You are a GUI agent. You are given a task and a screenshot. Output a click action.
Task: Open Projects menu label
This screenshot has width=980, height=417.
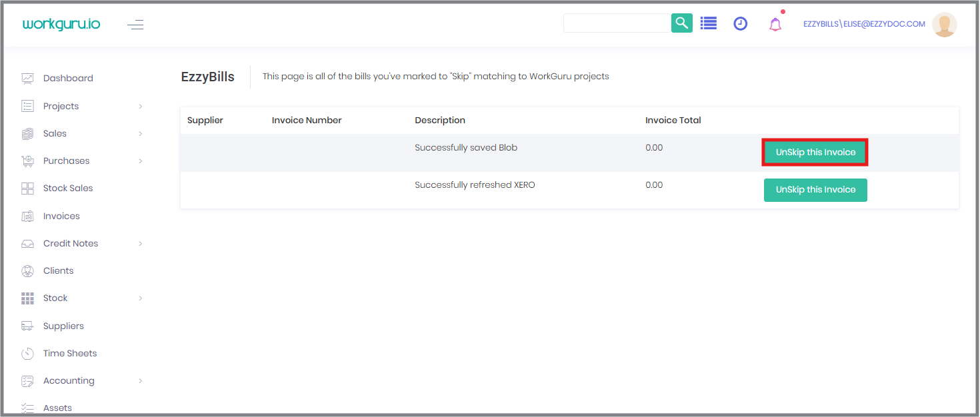coord(61,107)
